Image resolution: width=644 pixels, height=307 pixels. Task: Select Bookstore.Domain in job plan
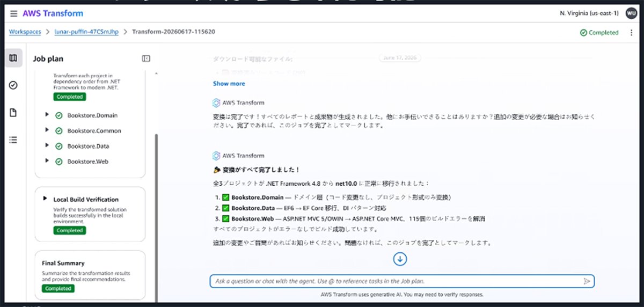point(92,115)
